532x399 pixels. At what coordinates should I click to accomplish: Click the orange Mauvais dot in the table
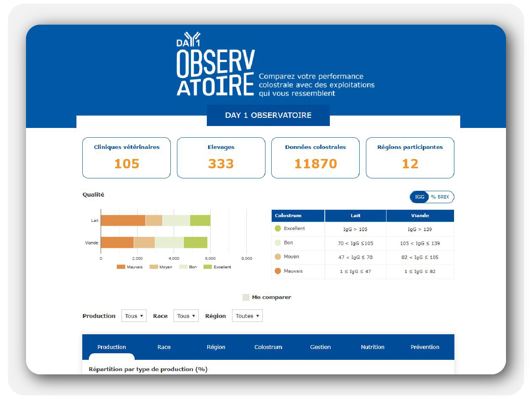[x=278, y=271]
